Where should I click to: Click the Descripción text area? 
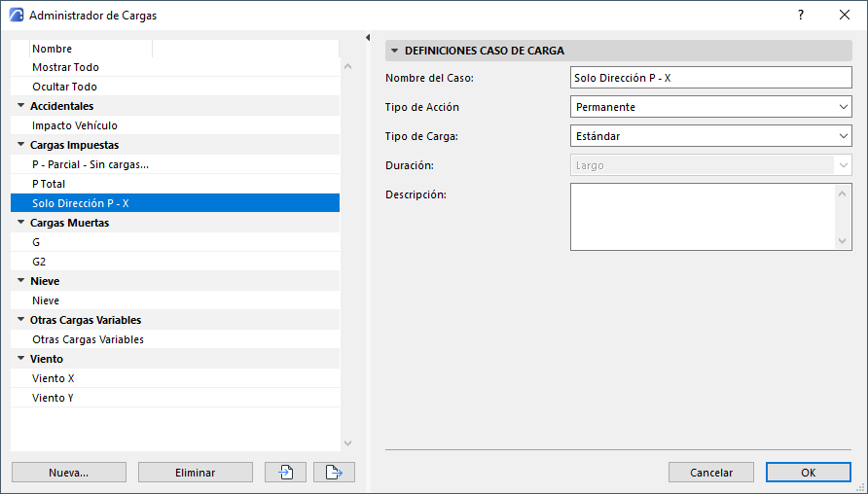(703, 216)
